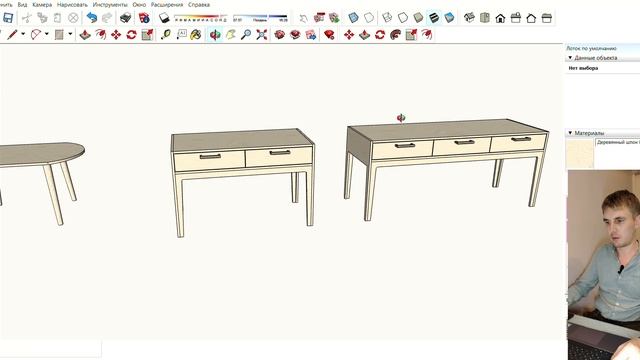Toggle the Back Edges style

point(369,18)
